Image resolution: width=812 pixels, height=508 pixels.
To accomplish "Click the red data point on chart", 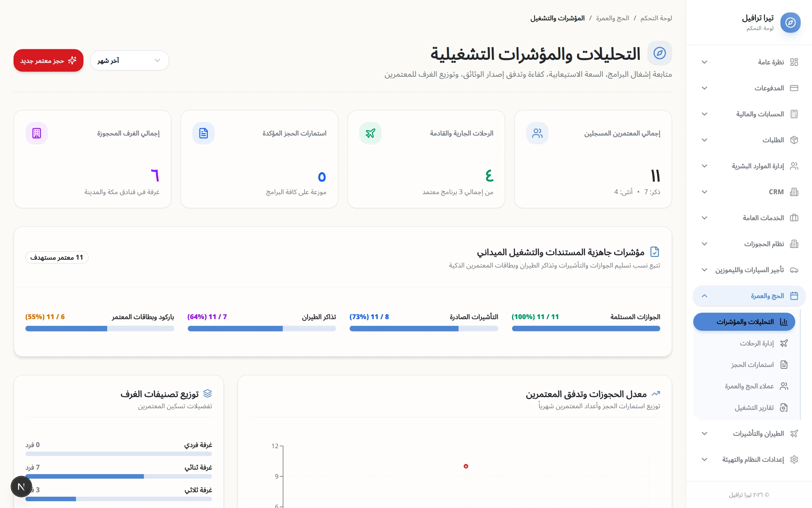I will point(466,466).
